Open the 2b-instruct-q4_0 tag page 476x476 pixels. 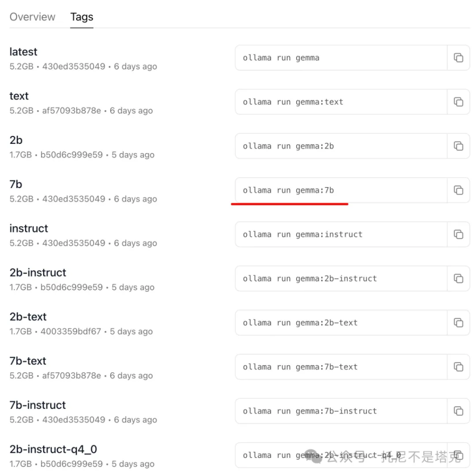click(x=53, y=449)
